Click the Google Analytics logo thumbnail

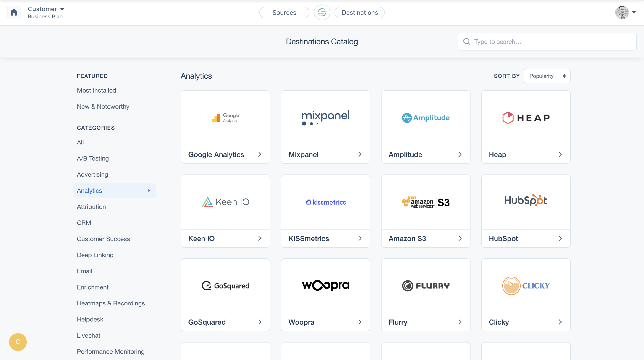(225, 118)
